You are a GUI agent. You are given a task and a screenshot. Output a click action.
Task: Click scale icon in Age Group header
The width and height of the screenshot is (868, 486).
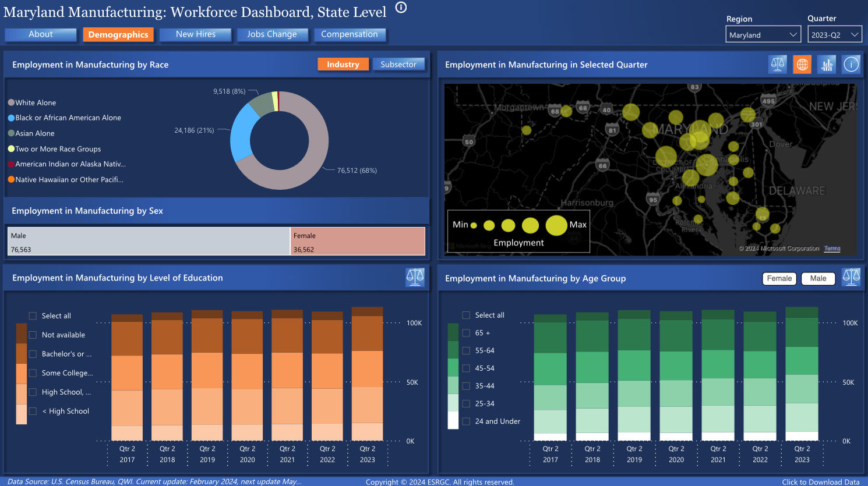(851, 278)
